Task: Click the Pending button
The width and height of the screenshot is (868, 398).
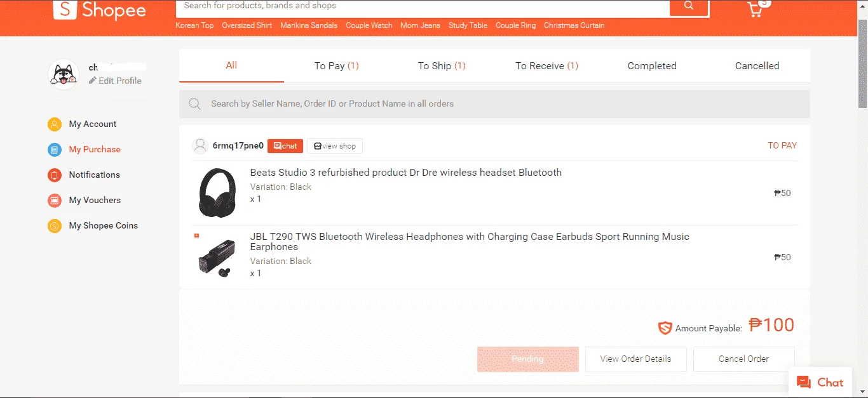Action: 528,359
